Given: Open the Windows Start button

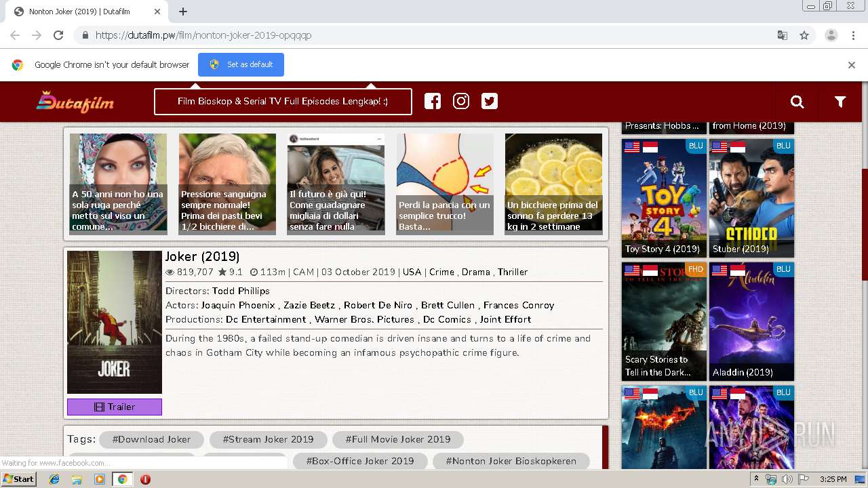Looking at the screenshot, I should point(18,479).
